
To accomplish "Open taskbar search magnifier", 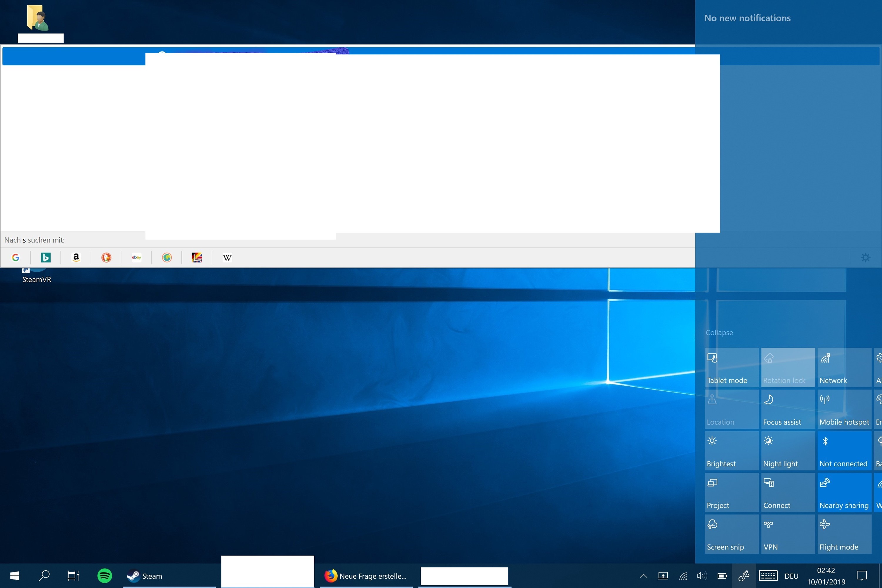I will 44,576.
